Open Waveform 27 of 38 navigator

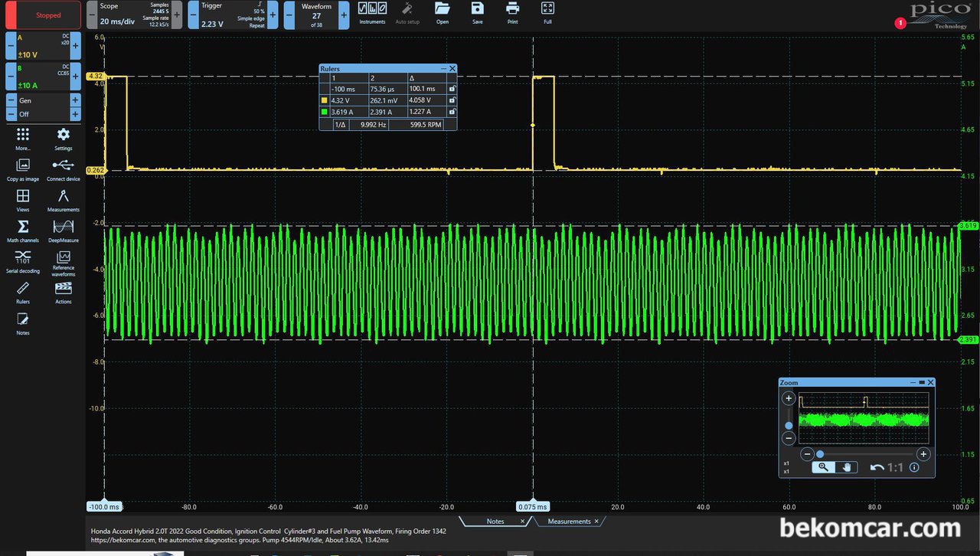(x=316, y=15)
